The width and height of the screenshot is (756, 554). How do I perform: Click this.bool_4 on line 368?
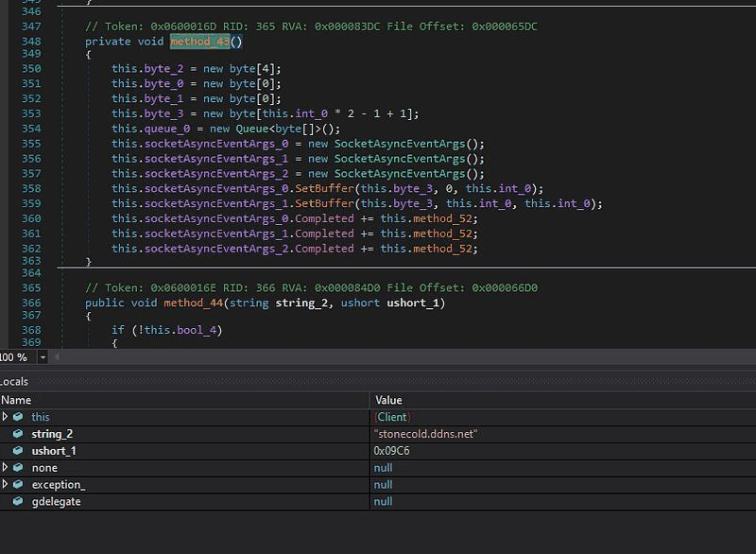pyautogui.click(x=180, y=330)
